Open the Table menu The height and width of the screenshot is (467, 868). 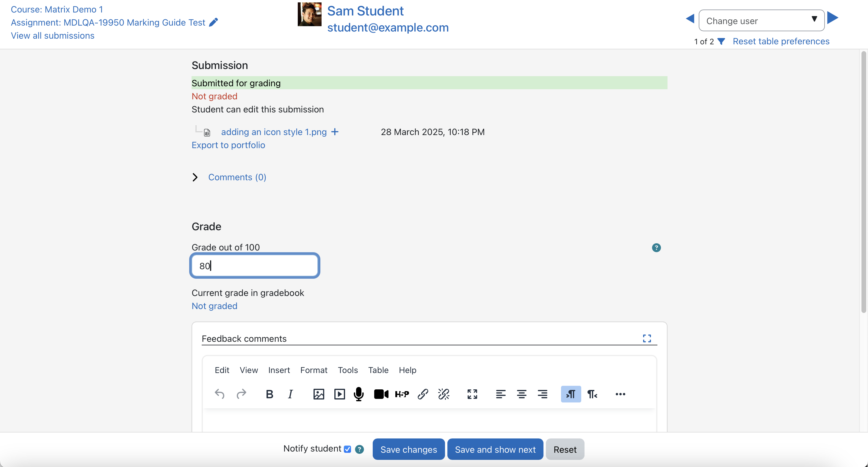coord(378,370)
